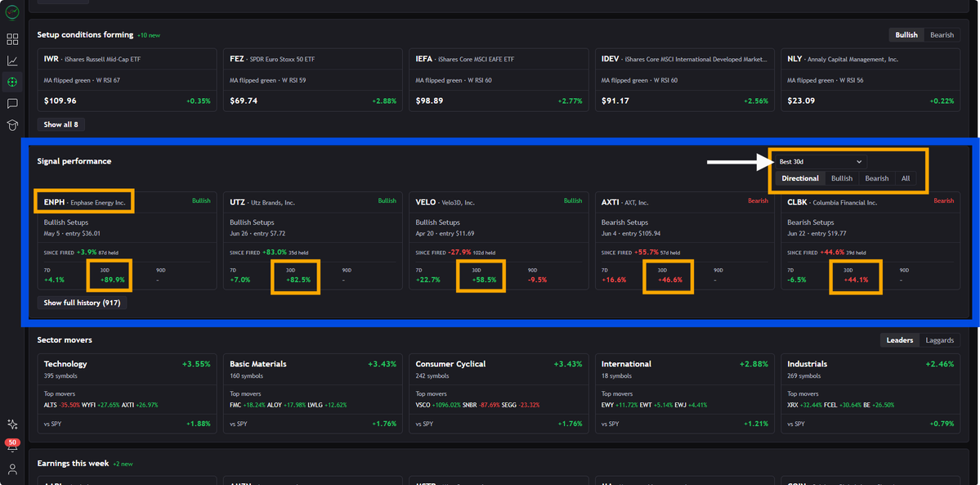Click FEZ price $69.74

pyautogui.click(x=243, y=101)
